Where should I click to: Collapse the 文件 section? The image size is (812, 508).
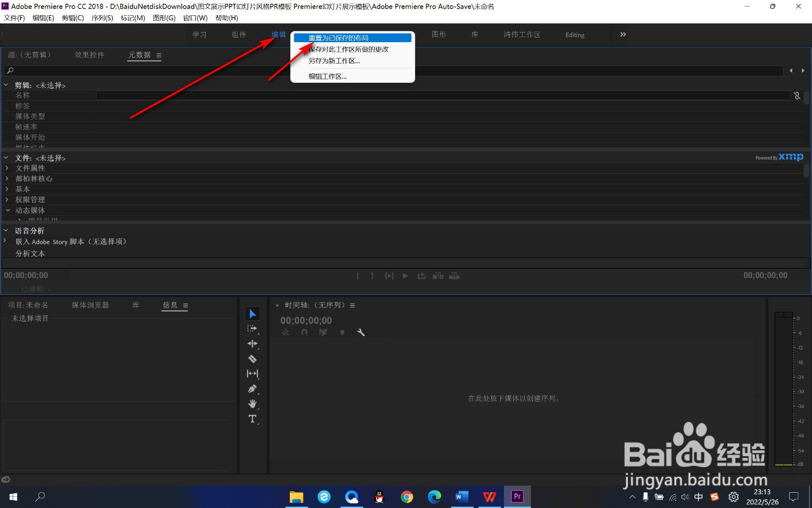6,158
